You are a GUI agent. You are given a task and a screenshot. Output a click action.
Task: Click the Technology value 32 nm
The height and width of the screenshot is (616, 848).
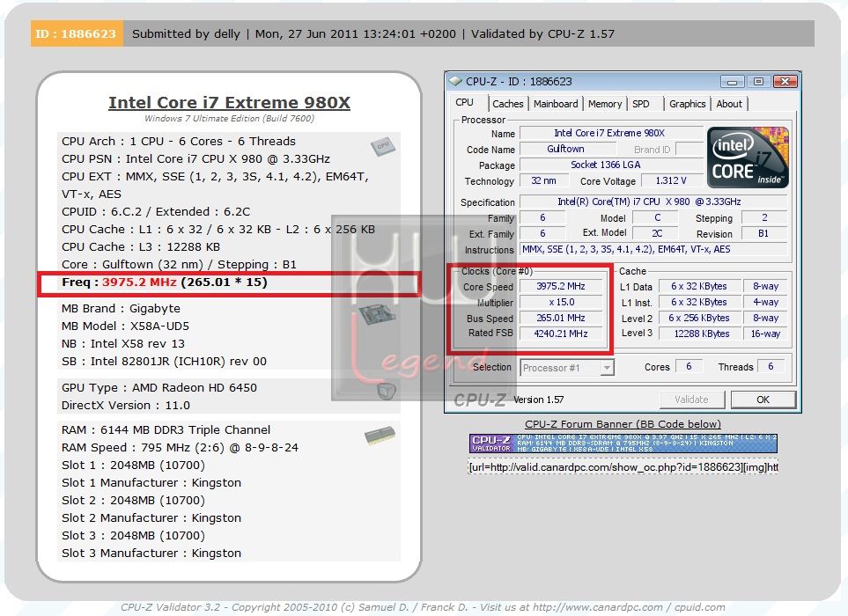click(544, 180)
